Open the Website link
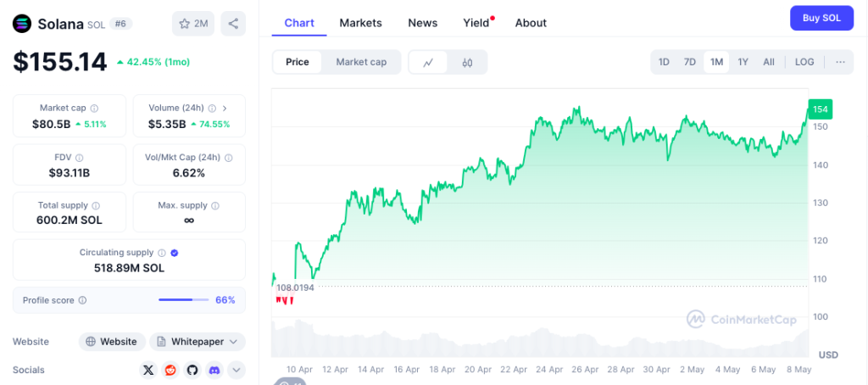Viewport: 868px width, 385px height. point(112,342)
